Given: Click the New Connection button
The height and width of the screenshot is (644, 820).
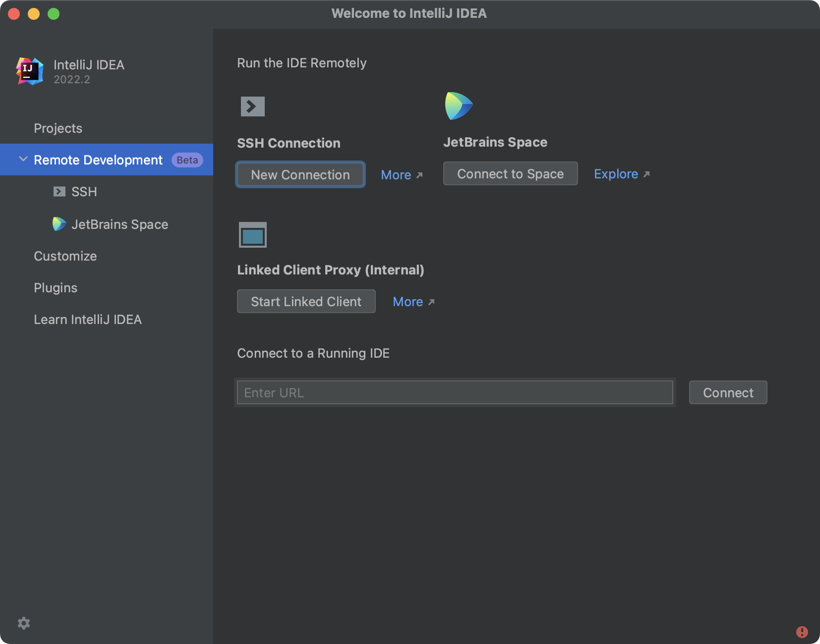Looking at the screenshot, I should (x=300, y=174).
